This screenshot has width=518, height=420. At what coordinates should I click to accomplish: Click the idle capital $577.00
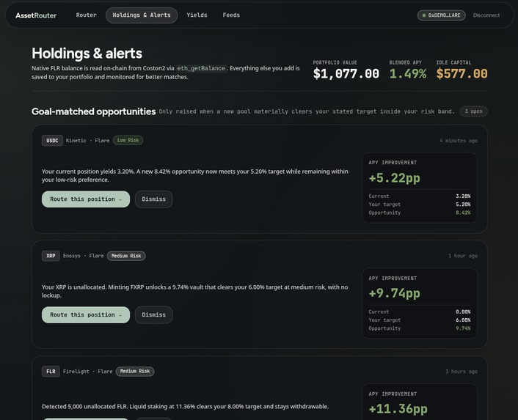(x=462, y=73)
